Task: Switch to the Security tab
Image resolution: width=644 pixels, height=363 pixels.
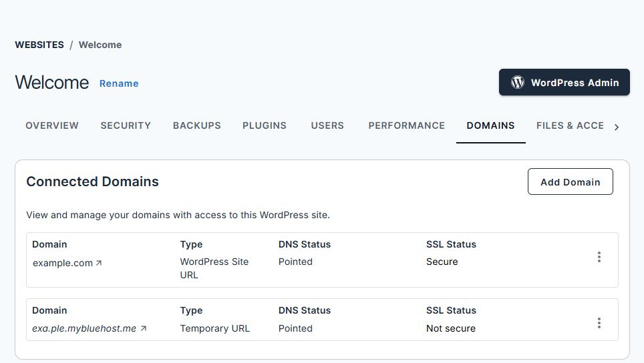Action: [126, 125]
